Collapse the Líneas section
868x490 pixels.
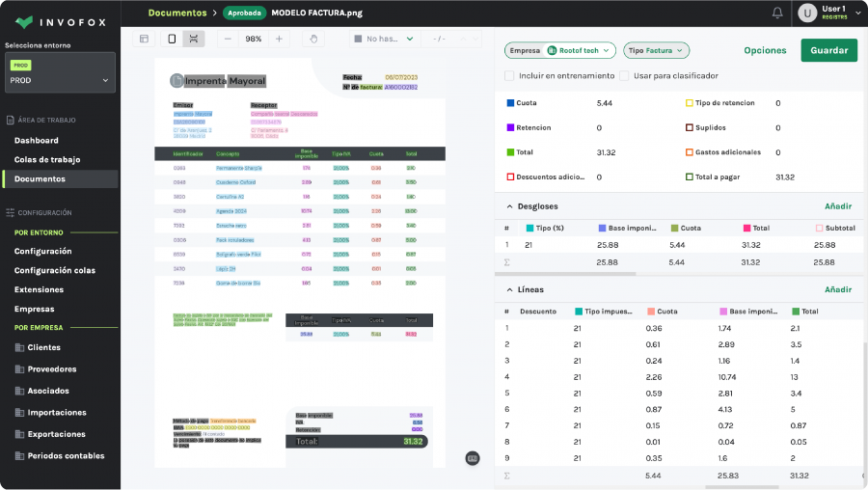click(509, 289)
